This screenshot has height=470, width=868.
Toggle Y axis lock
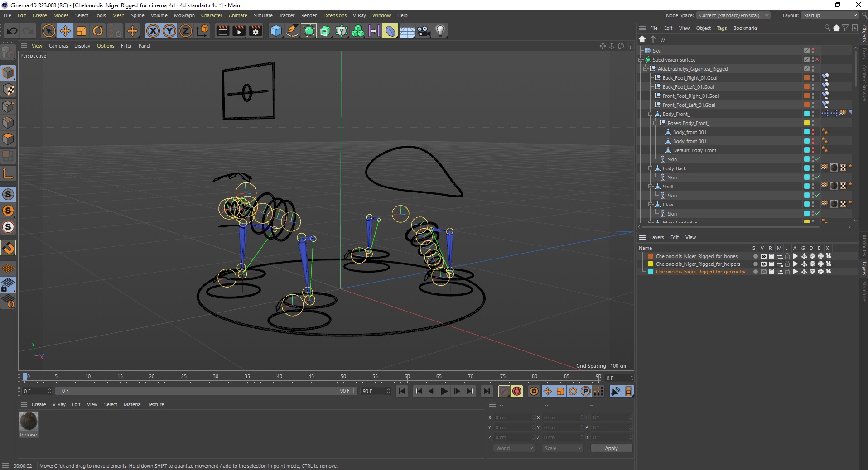(x=169, y=31)
